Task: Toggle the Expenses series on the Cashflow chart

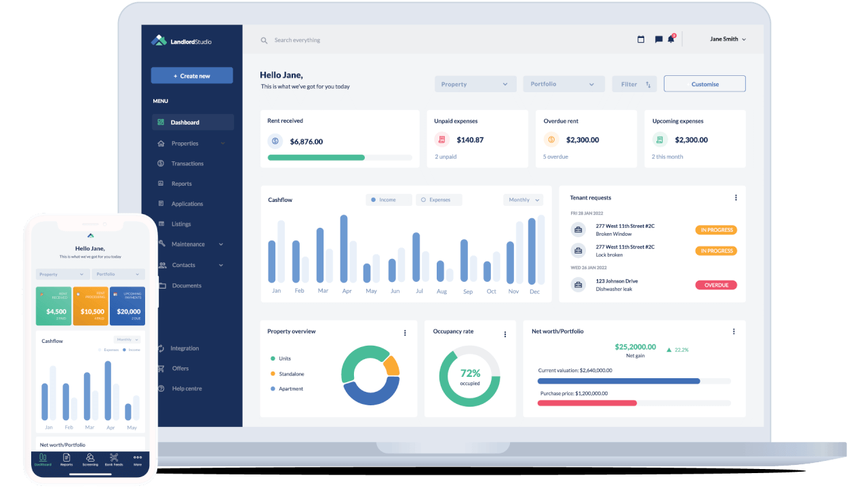Action: (x=439, y=199)
